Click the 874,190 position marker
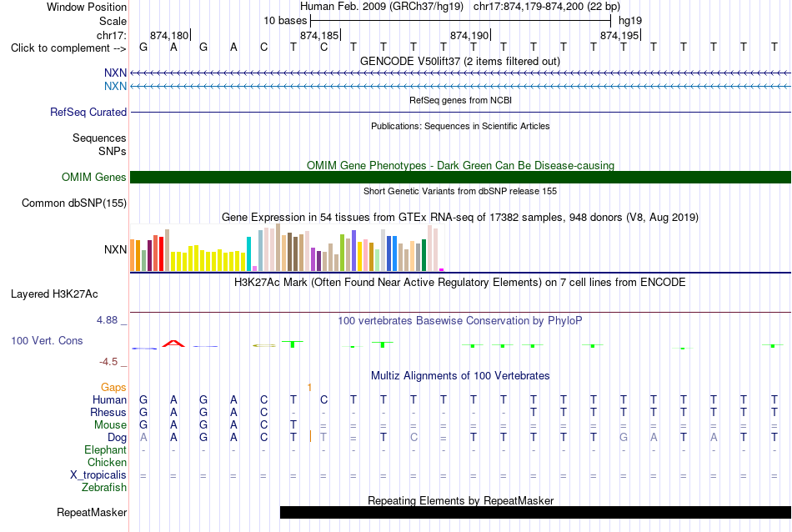This screenshot has height=532, width=792. pos(469,35)
